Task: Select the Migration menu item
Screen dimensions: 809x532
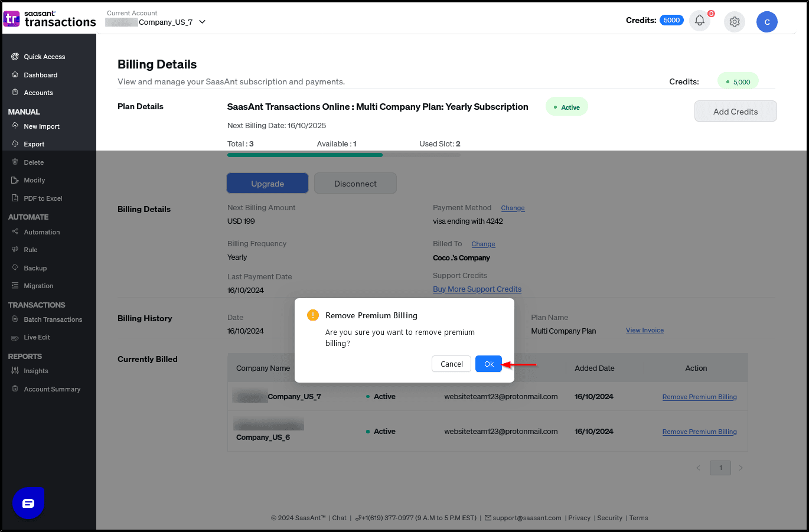Action: pyautogui.click(x=38, y=286)
